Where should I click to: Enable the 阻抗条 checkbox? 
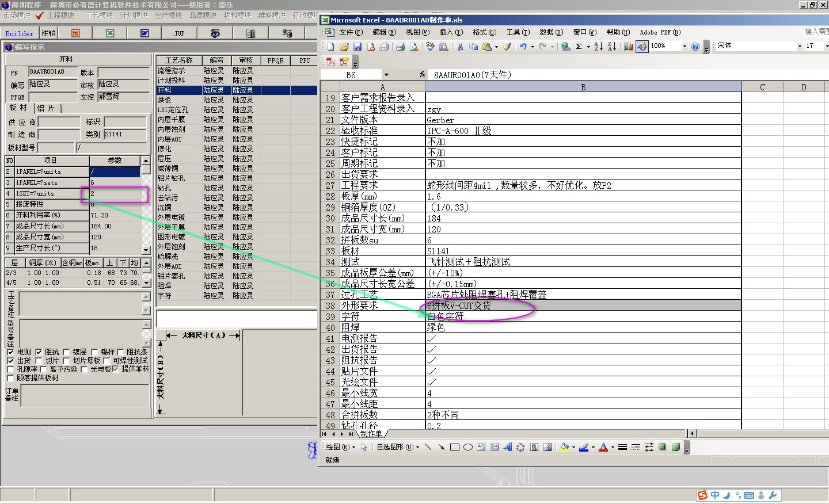pyautogui.click(x=120, y=352)
